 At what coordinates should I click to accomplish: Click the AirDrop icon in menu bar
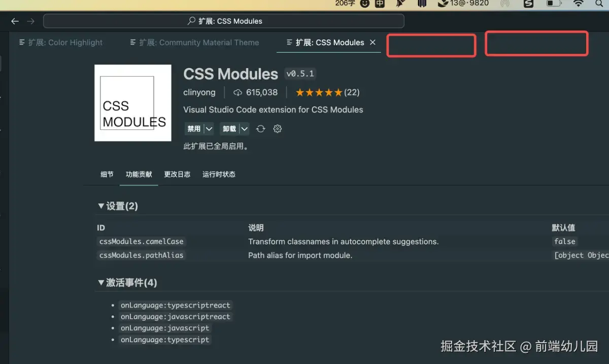click(x=504, y=4)
